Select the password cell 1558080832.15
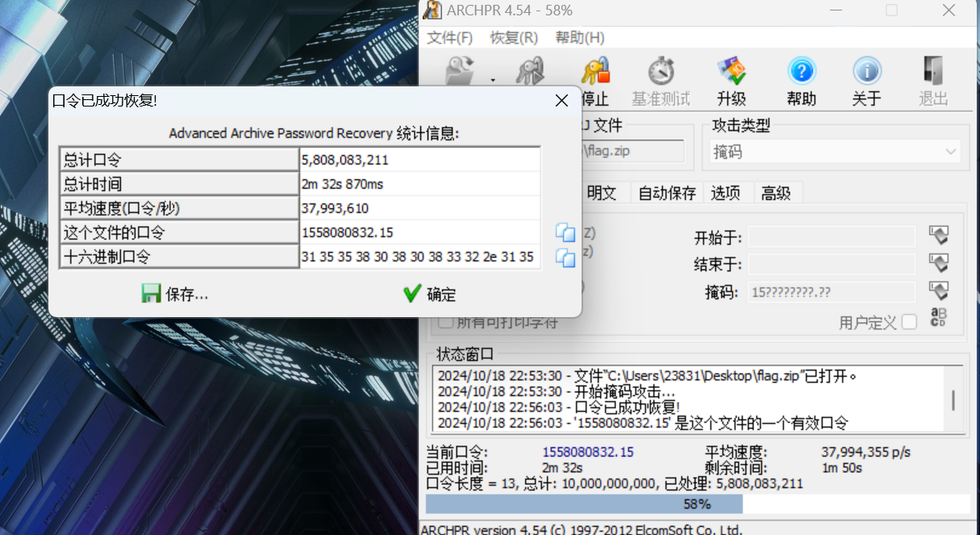Viewport: 980px width, 535px height. click(419, 232)
